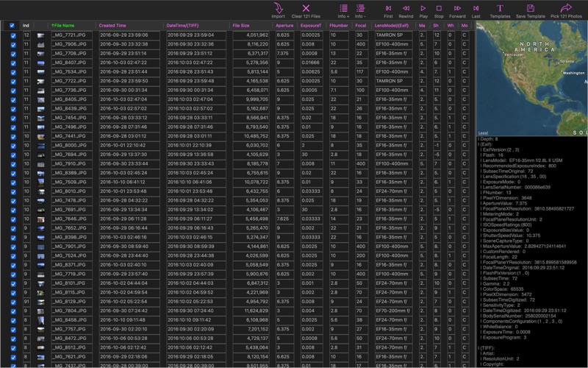The width and height of the screenshot is (588, 368).
Task: Click the Legal link on the map
Action: tap(484, 133)
